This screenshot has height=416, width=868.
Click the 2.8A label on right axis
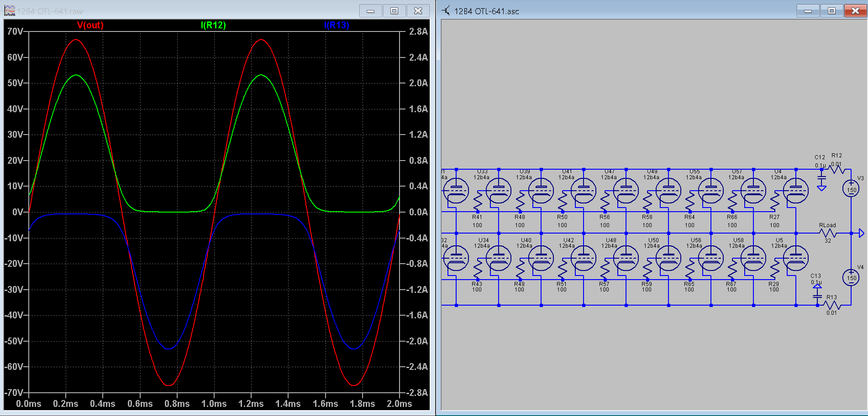tap(418, 31)
